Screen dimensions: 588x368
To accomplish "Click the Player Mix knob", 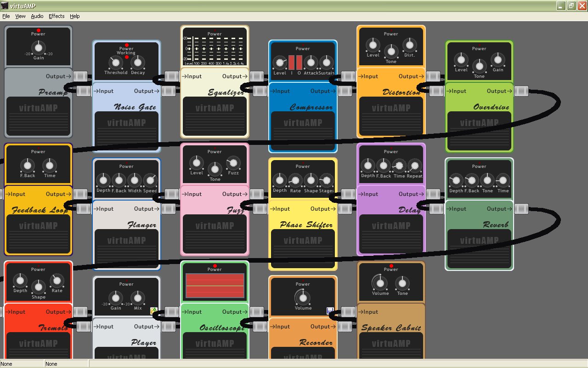I will pos(137,298).
